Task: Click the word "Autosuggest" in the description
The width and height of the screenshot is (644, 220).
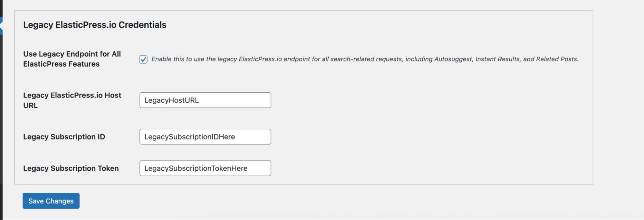Action: [x=453, y=59]
